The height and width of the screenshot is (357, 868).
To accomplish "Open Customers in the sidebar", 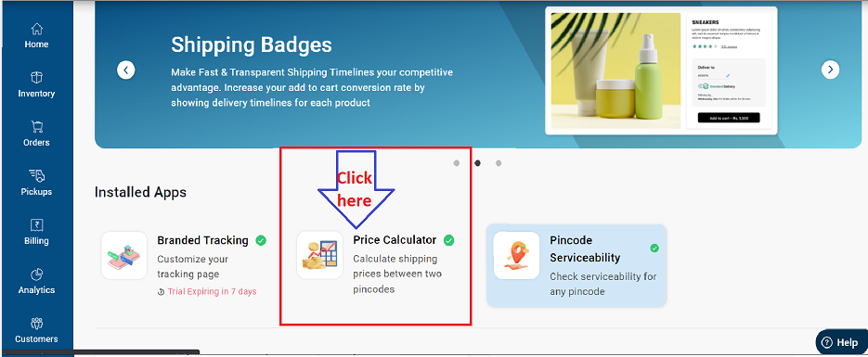I will pos(36,323).
